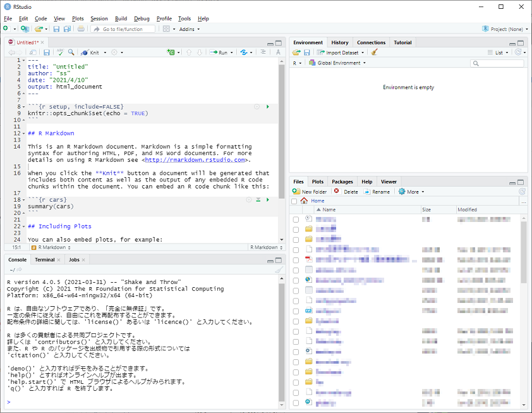
Task: Switch to the Viewer tab
Action: pyautogui.click(x=389, y=182)
